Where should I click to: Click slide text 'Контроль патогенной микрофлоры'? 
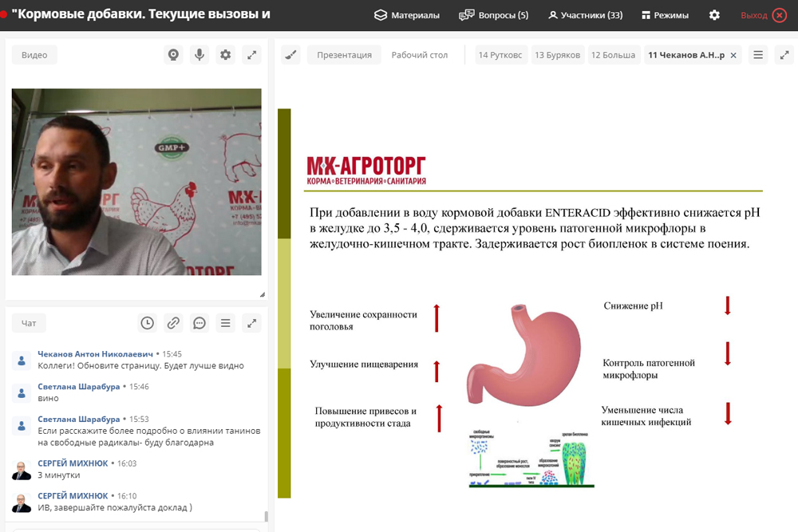[x=648, y=368]
